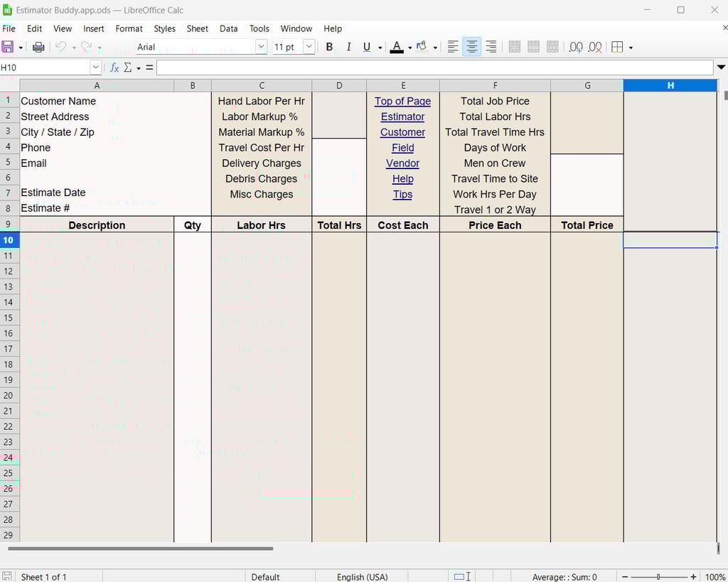Image resolution: width=728 pixels, height=582 pixels.
Task: Click the Function Wizard fx icon
Action: (x=114, y=67)
